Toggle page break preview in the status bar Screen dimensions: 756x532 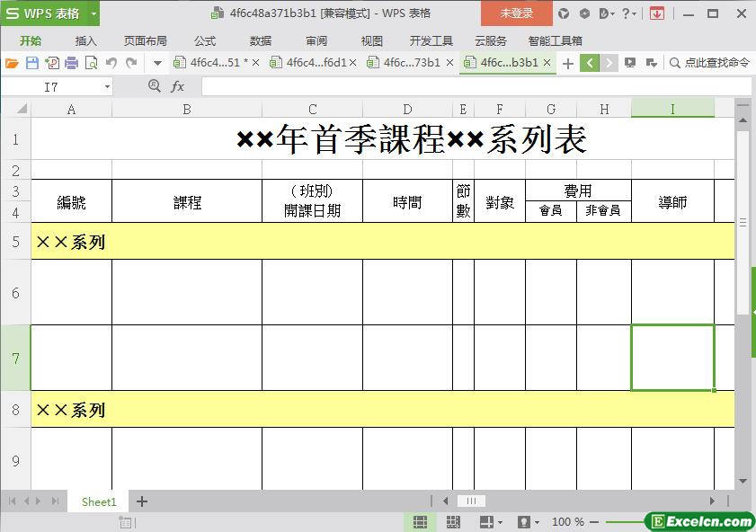click(453, 522)
